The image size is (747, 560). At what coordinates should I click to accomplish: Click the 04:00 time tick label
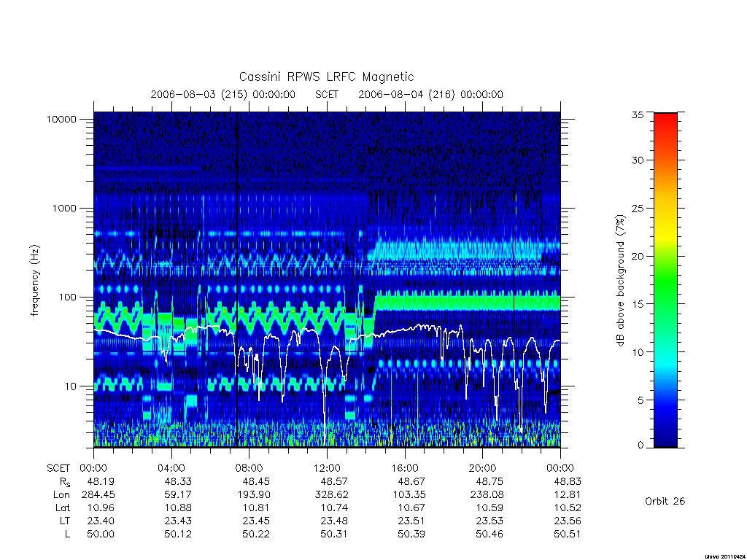tap(171, 468)
